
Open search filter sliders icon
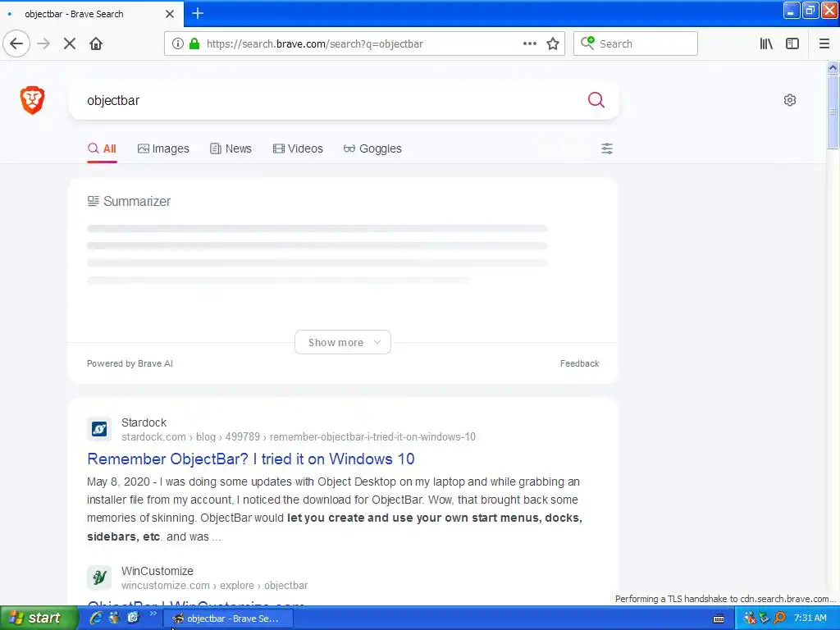[606, 148]
